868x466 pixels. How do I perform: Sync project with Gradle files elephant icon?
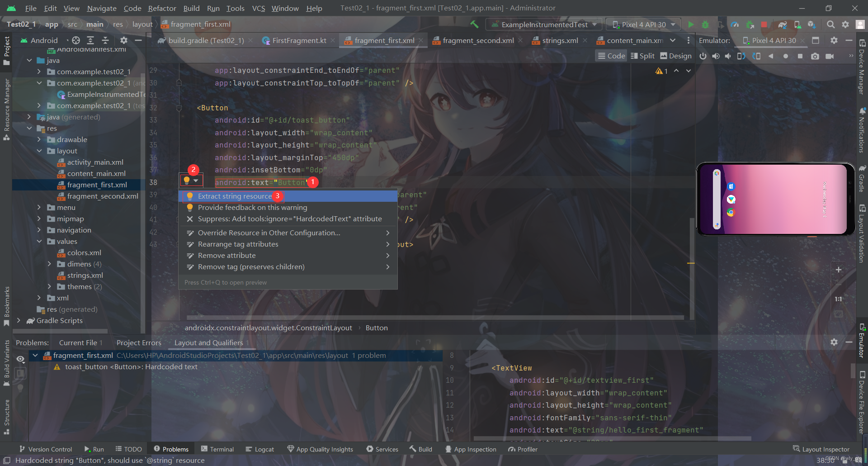coord(783,24)
